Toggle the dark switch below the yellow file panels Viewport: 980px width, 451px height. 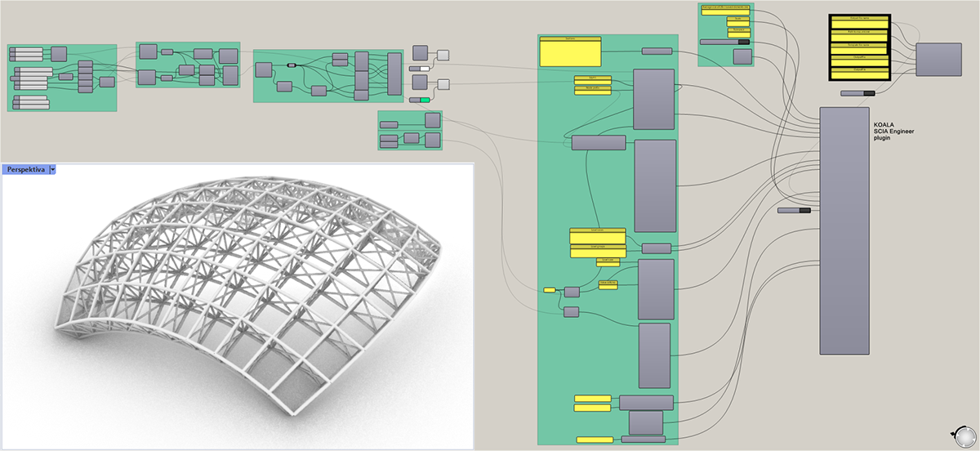click(x=857, y=93)
